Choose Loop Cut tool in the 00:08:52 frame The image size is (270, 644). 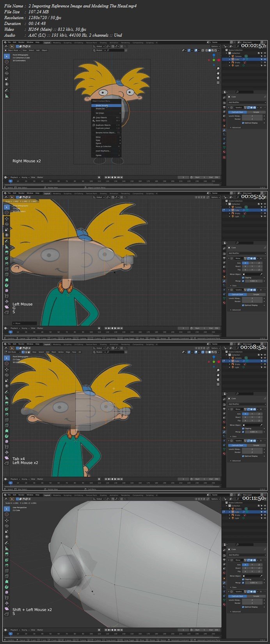tap(7, 421)
